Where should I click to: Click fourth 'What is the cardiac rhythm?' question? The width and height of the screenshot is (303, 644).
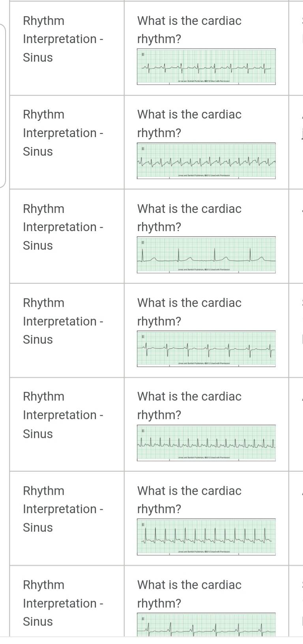(x=189, y=312)
